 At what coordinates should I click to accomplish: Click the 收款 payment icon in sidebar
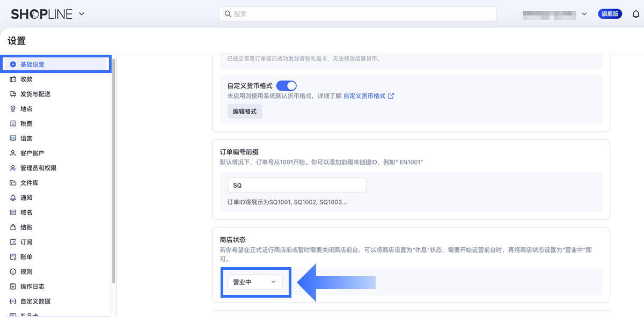pos(13,79)
